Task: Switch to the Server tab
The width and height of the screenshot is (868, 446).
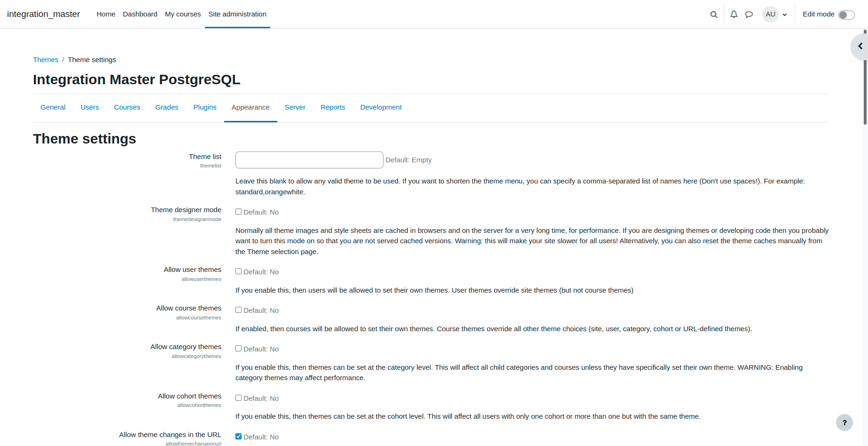Action: pos(295,107)
